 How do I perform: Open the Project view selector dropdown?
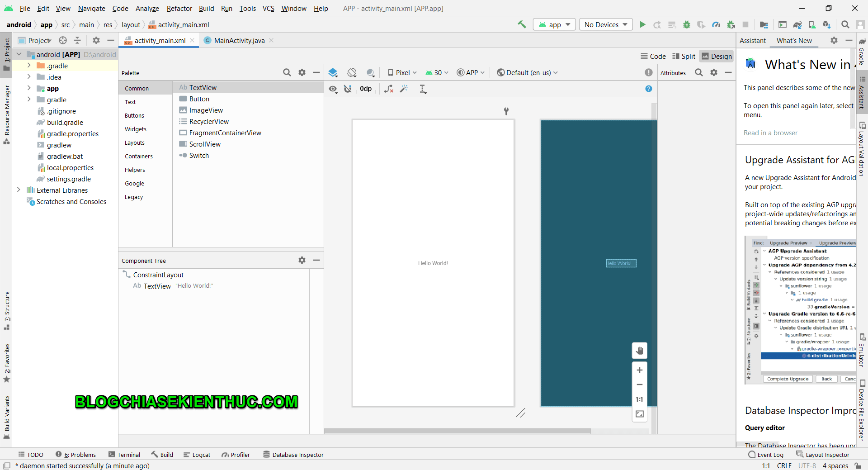pos(35,40)
